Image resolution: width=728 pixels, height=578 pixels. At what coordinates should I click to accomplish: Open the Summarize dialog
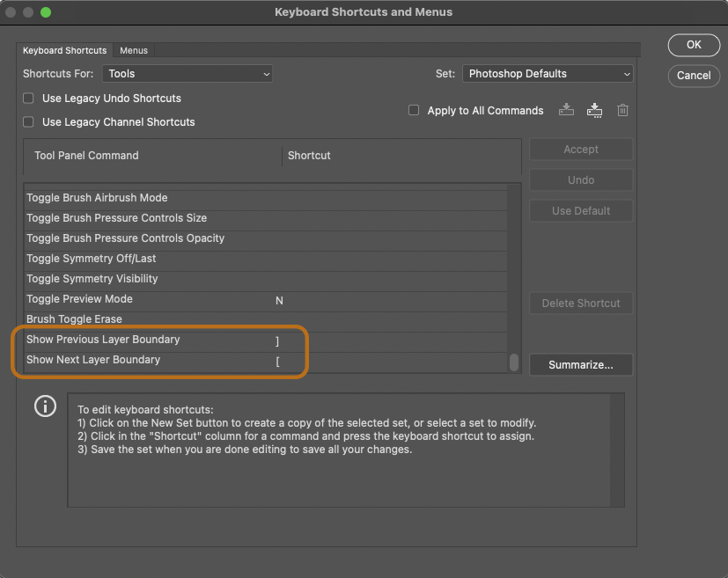click(580, 364)
